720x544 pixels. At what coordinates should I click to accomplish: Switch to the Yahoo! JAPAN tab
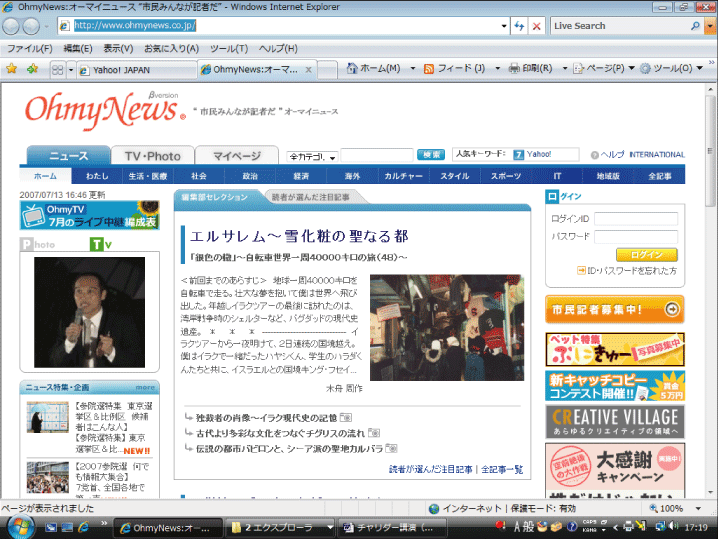tap(134, 69)
